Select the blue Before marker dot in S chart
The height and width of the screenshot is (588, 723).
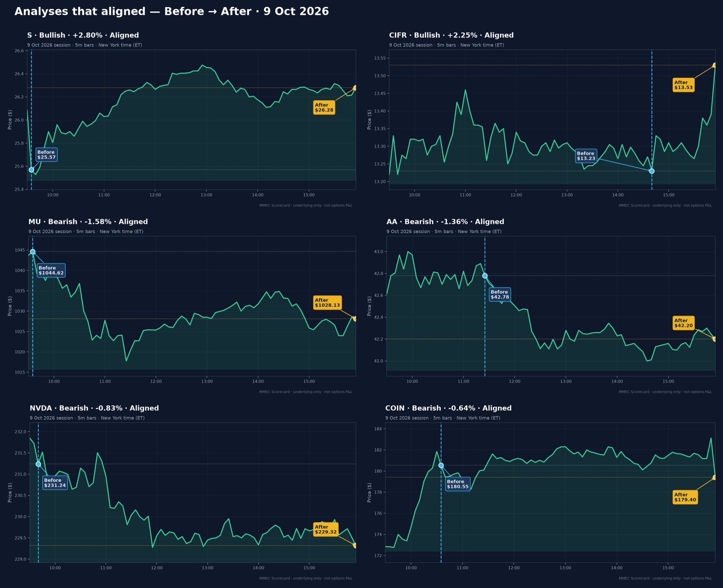tap(31, 170)
